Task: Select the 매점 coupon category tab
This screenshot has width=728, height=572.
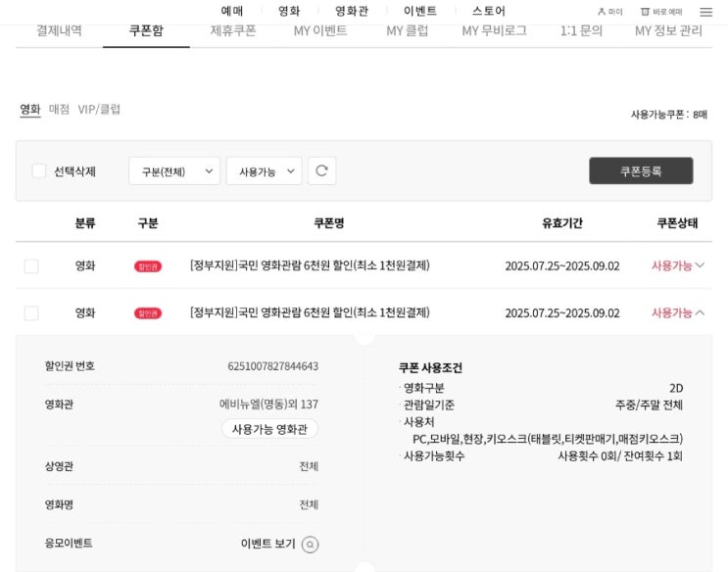Action: tap(59, 109)
